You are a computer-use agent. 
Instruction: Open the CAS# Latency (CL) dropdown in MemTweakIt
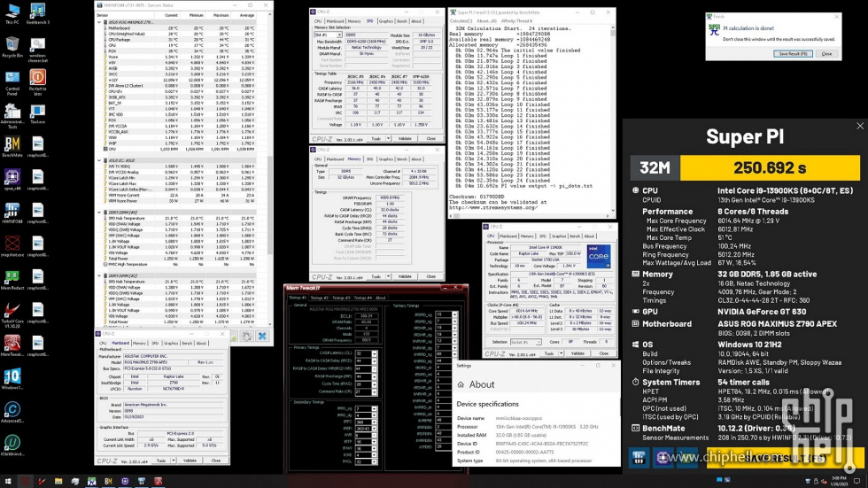click(374, 353)
